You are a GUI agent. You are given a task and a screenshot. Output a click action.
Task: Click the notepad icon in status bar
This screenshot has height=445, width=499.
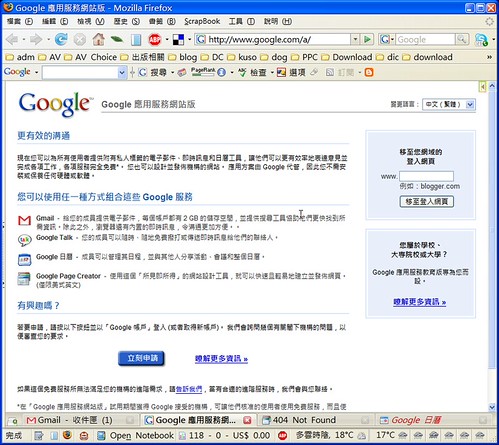coord(38,435)
